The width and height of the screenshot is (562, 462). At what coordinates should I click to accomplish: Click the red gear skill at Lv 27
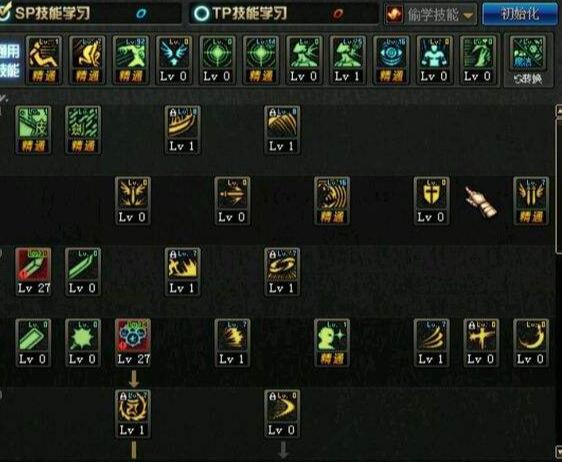[133, 343]
